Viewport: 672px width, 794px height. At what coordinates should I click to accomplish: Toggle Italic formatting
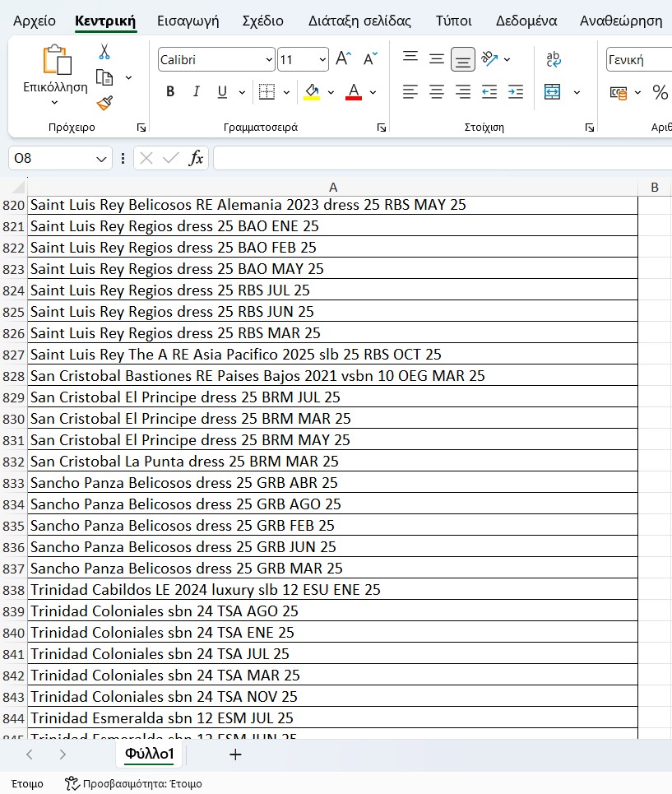pos(197,91)
